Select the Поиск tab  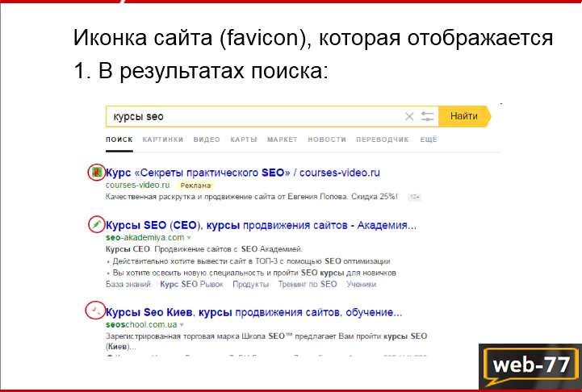[119, 140]
